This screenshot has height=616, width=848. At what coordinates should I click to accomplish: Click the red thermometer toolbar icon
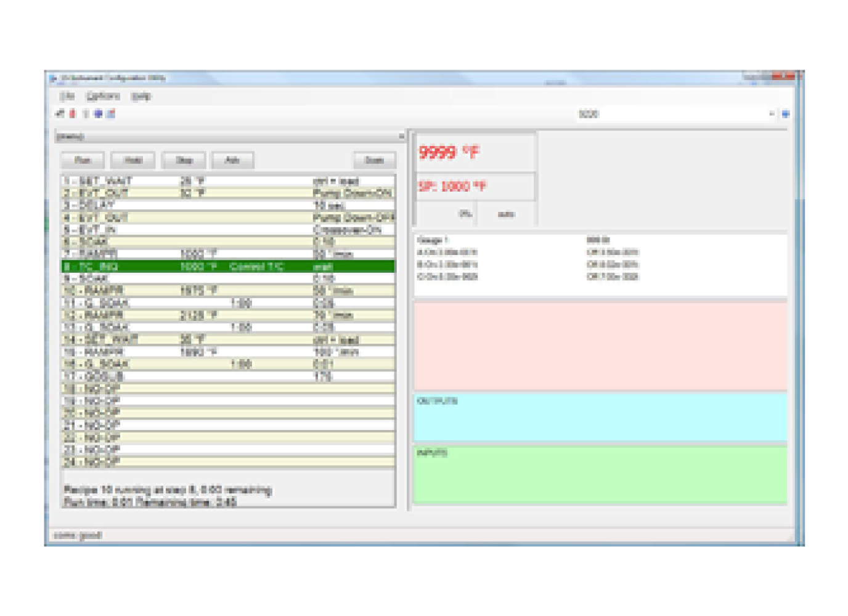pyautogui.click(x=71, y=113)
